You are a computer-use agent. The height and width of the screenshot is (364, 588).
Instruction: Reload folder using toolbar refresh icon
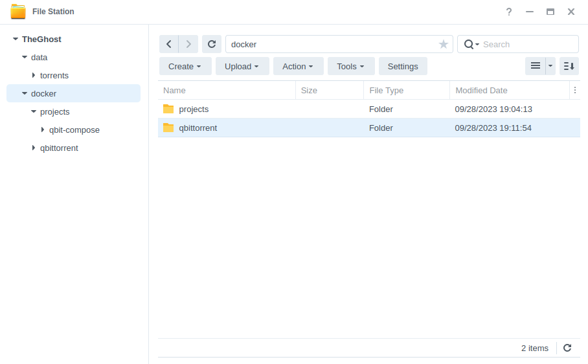[212, 44]
